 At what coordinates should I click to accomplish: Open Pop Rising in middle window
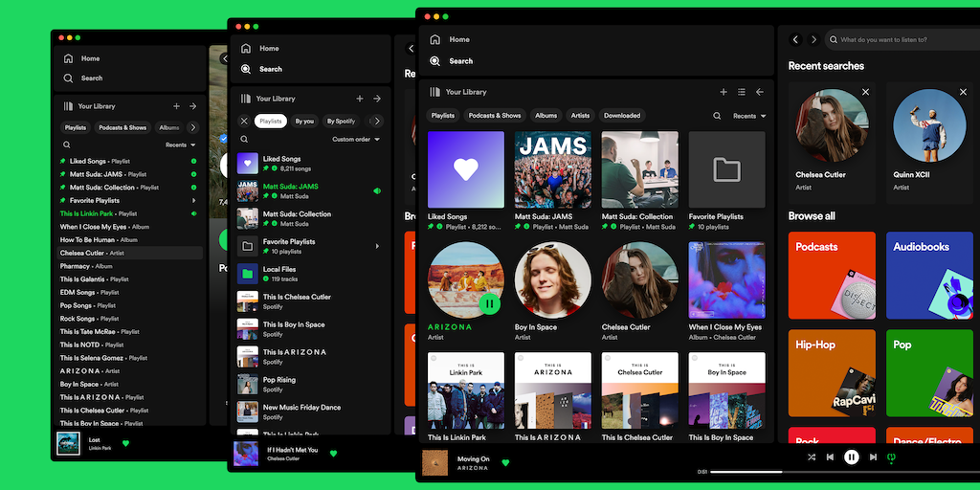309,385
